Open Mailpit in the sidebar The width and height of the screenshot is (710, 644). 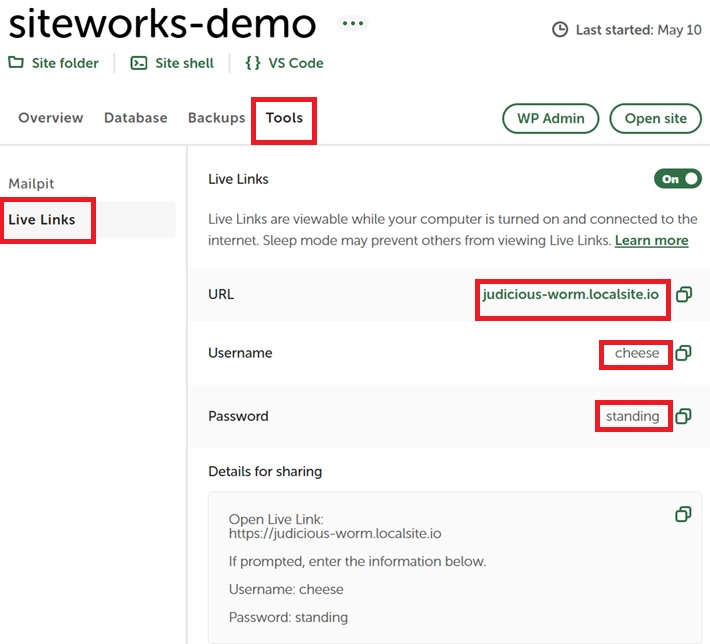tap(31, 183)
